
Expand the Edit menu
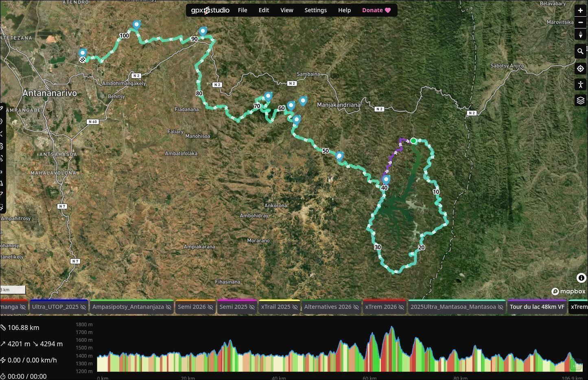click(264, 10)
